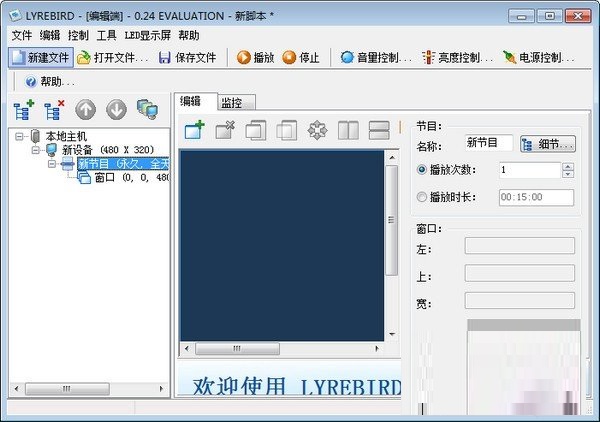This screenshot has height=422, width=600.
Task: Click the tree panel scroll right arrow
Action: click(161, 389)
